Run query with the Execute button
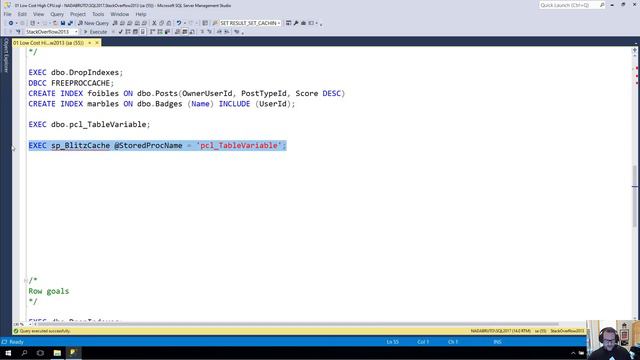This screenshot has width=640, height=360. 95,32
